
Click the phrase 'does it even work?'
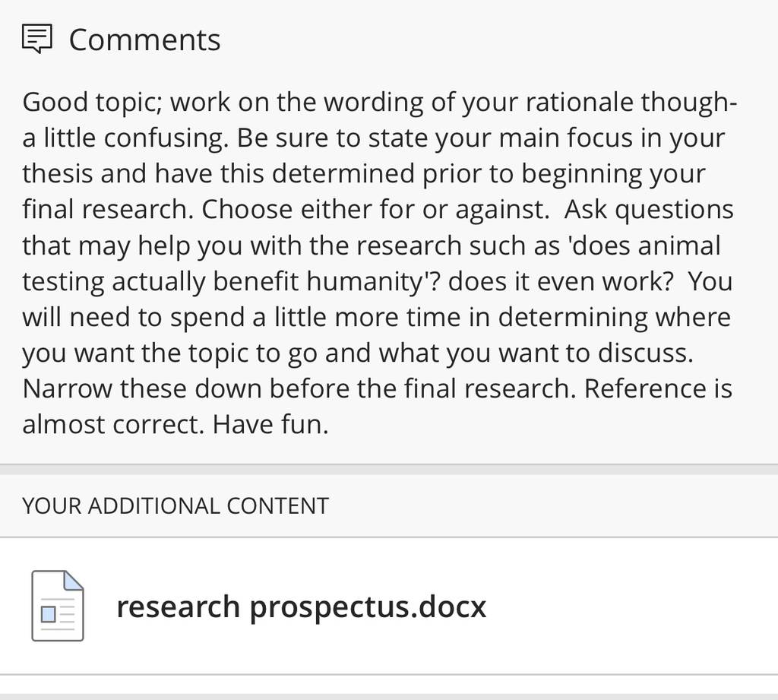pos(561,281)
